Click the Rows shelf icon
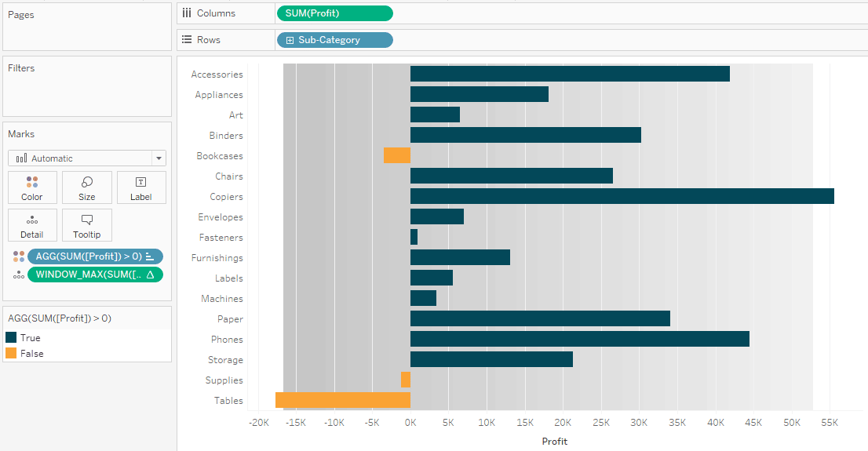Image resolution: width=868 pixels, height=451 pixels. coord(187,39)
